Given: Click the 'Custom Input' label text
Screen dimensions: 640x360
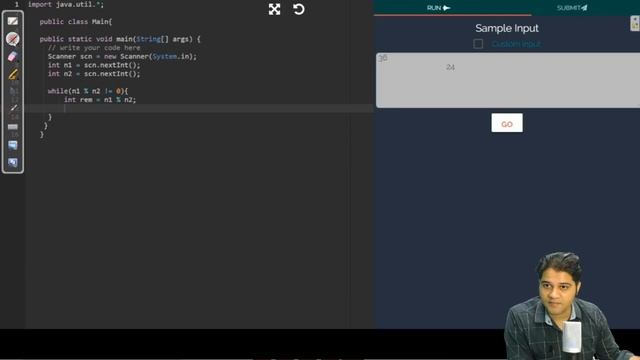Looking at the screenshot, I should click(x=516, y=44).
